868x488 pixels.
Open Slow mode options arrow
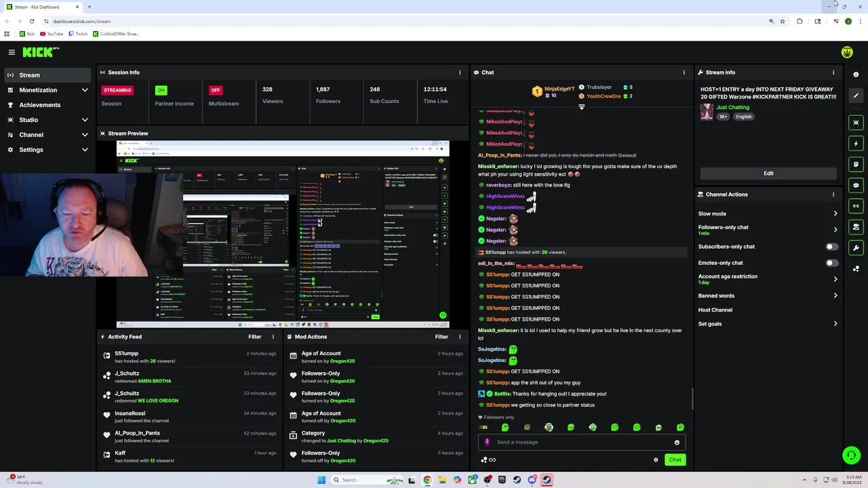pos(835,213)
